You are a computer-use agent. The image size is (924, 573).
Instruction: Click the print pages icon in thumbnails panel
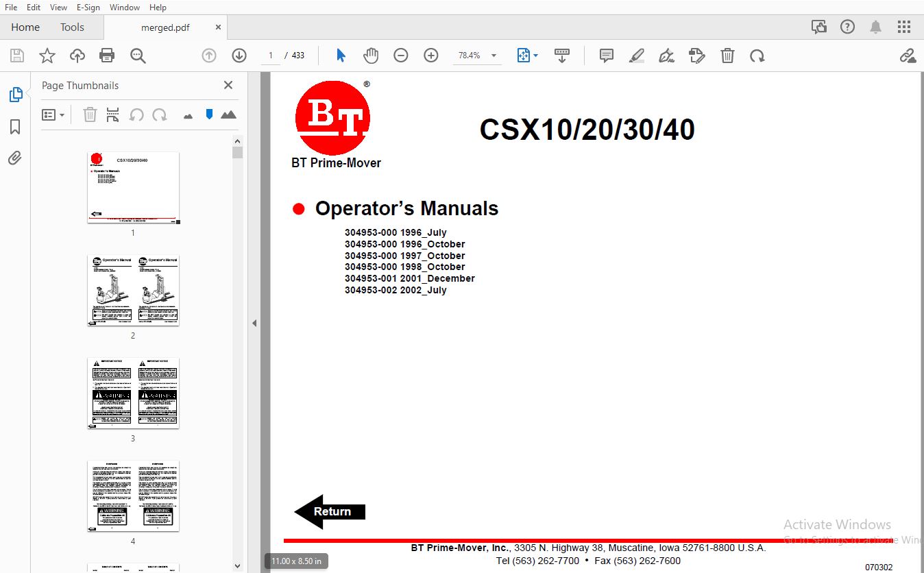(x=113, y=114)
